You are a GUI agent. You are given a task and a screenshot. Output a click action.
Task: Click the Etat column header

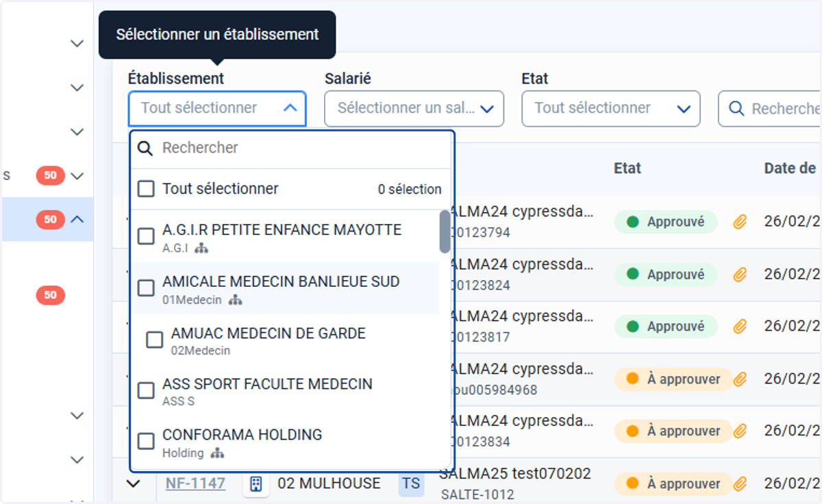point(627,168)
